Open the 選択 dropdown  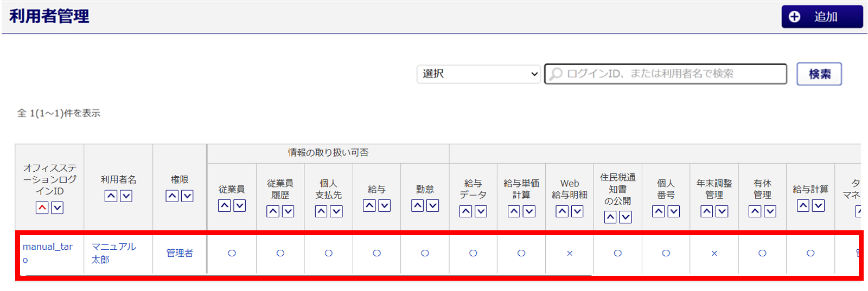coord(478,74)
